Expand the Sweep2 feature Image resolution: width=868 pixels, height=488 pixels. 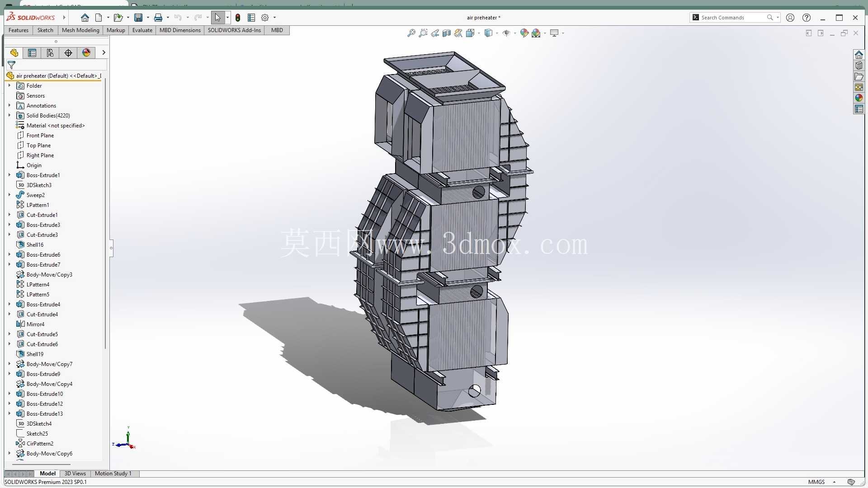coord(9,195)
